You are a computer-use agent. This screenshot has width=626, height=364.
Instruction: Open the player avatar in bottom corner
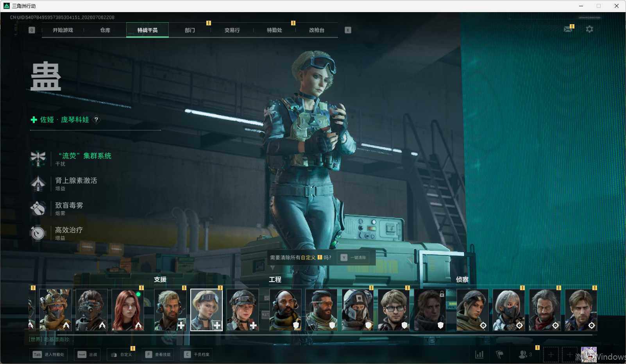click(589, 355)
